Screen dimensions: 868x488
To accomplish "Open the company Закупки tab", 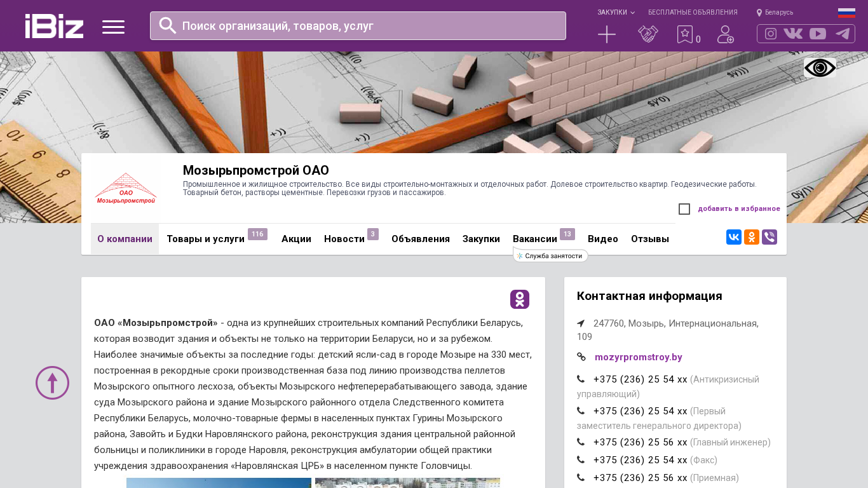I will click(481, 239).
